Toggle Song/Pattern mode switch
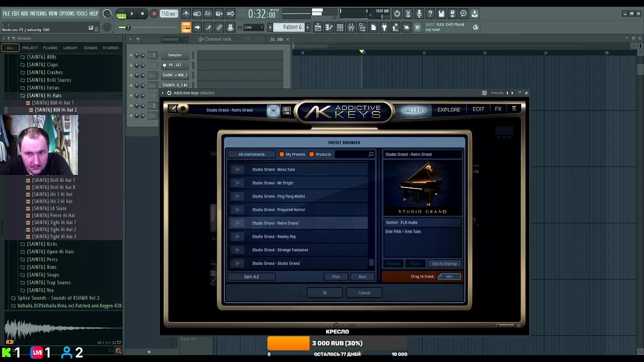Viewport: 644px width, 362px height. pos(121,14)
